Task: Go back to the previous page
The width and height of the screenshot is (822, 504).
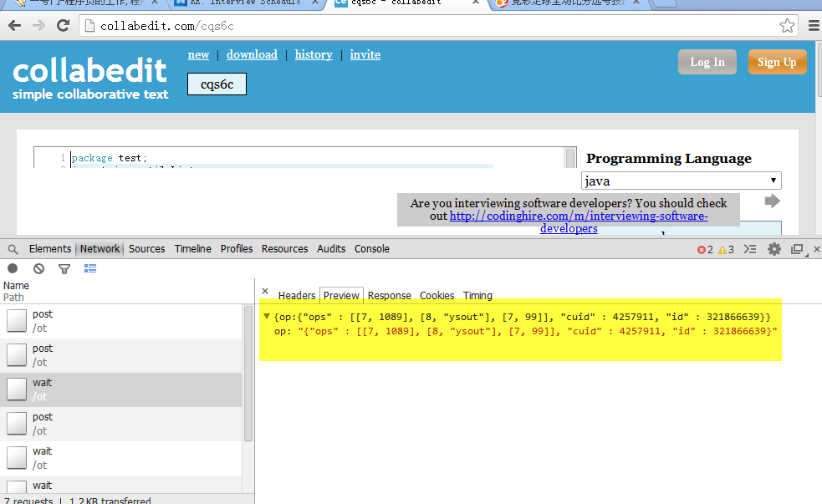Action: (15, 25)
